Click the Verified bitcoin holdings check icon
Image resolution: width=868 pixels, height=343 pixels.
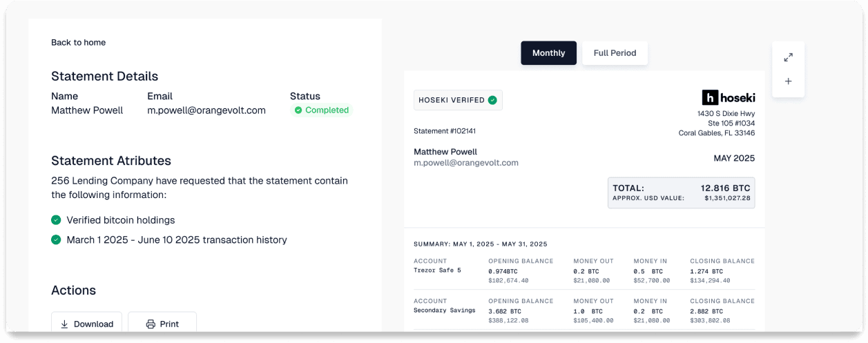56,220
